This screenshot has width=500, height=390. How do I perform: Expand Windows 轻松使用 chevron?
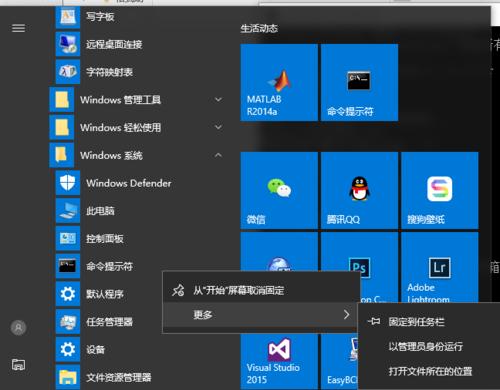pyautogui.click(x=218, y=127)
